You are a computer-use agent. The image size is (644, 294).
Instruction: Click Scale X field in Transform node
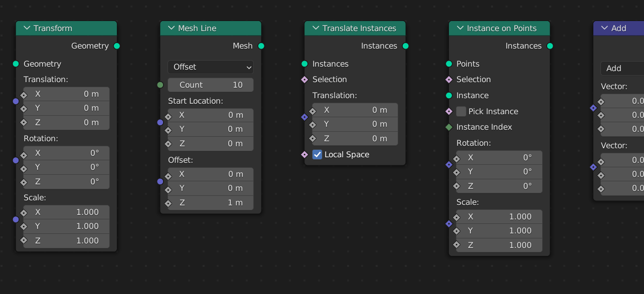tap(67, 212)
